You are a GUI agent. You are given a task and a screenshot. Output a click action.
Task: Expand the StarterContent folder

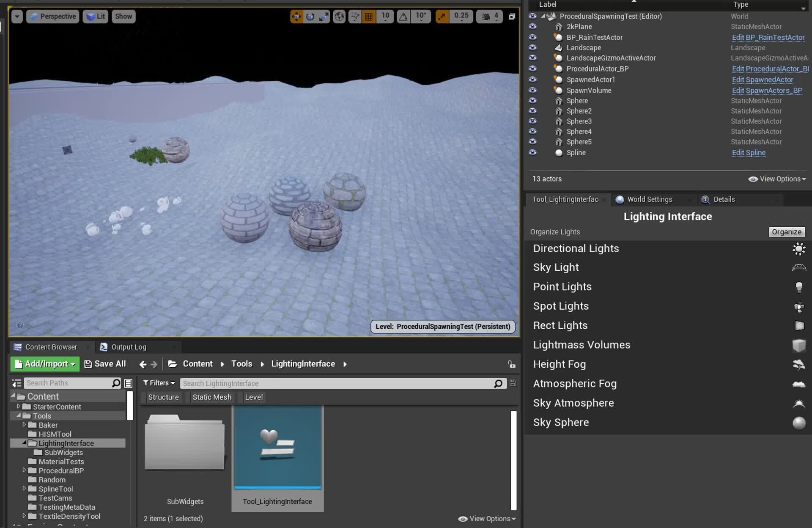19,406
